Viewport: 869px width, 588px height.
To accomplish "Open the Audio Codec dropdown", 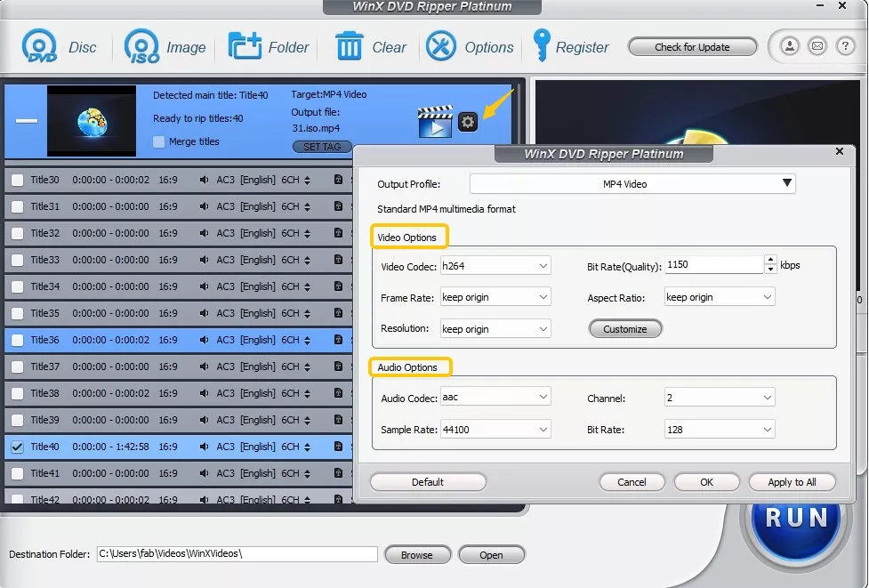I will (x=495, y=396).
